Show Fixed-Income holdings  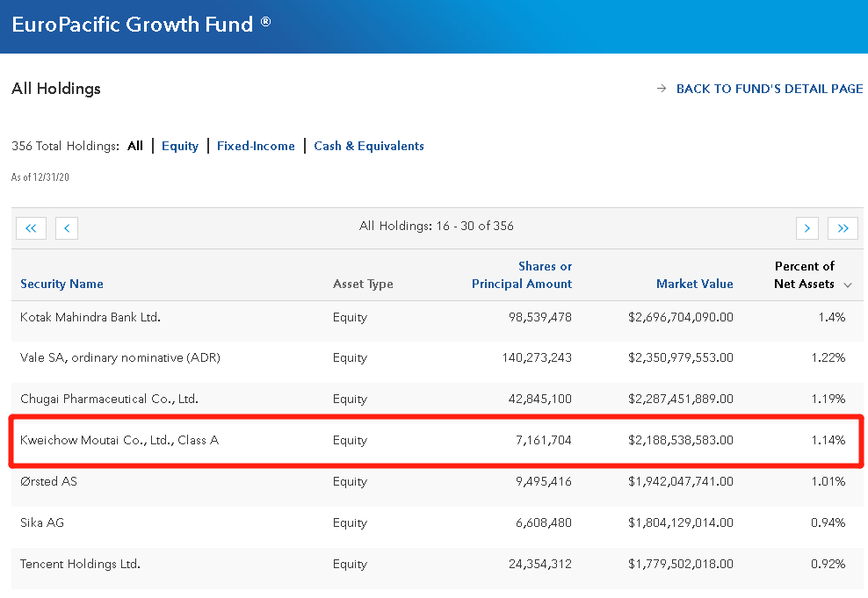(256, 146)
